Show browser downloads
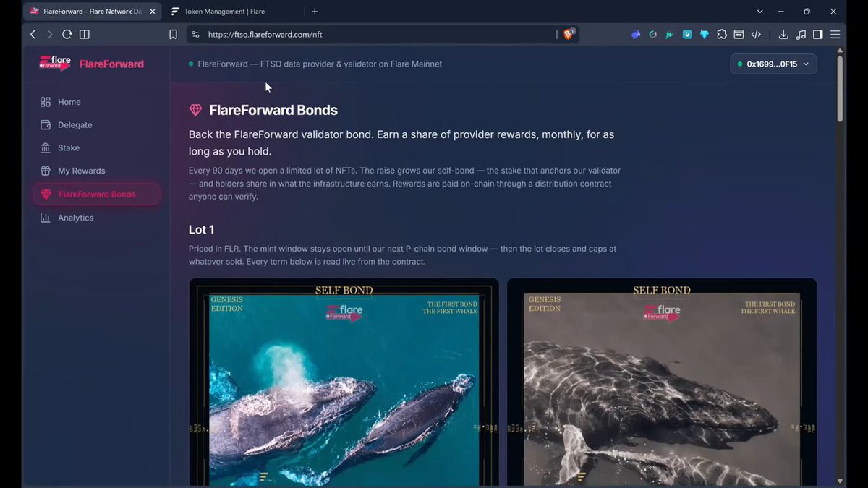This screenshot has width=868, height=488. (x=783, y=34)
